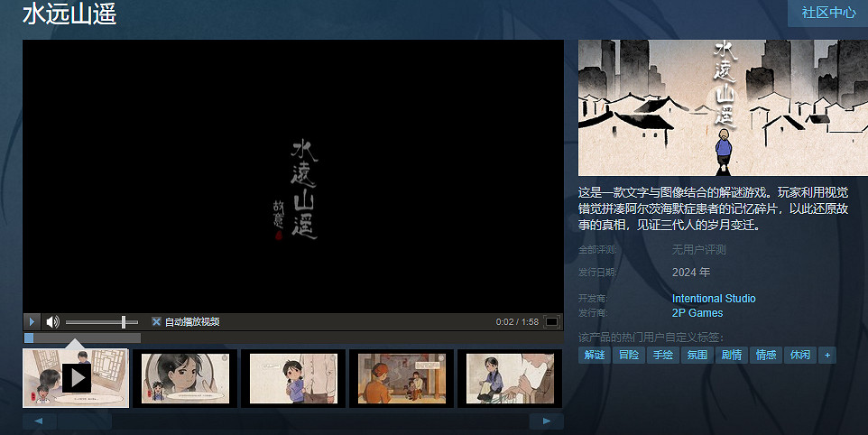This screenshot has height=435, width=868.
Task: Click the thumbnail strip scrollbar handle
Action: click(85, 421)
